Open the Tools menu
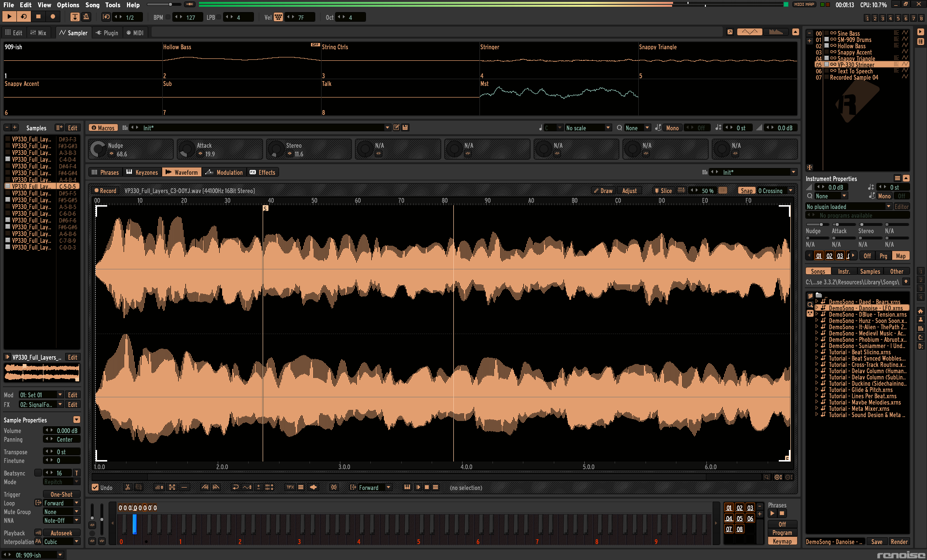 [x=112, y=5]
